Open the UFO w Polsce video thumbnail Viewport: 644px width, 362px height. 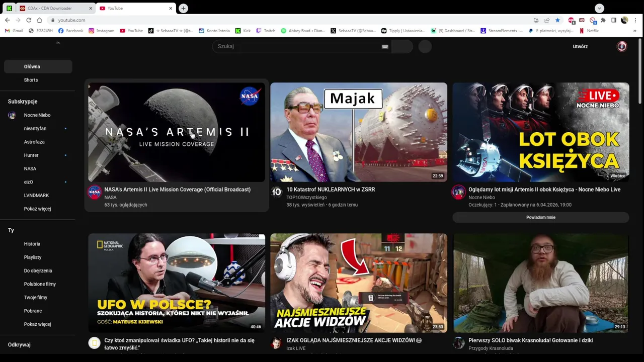click(177, 283)
